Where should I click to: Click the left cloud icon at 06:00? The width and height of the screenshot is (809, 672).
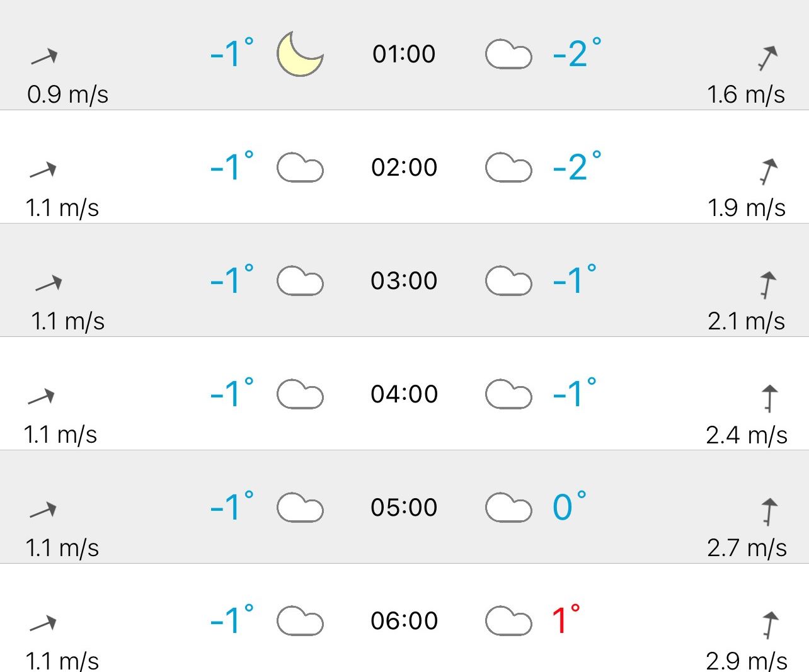[x=300, y=621]
